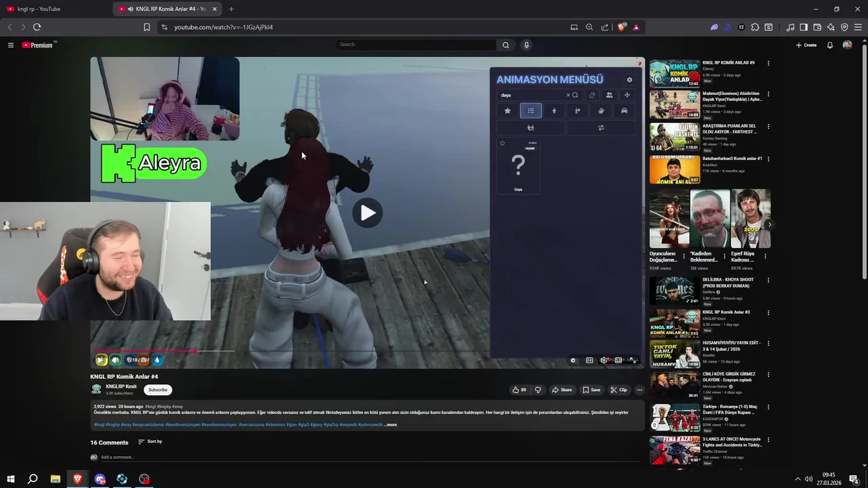The image size is (868, 488).
Task: Click the YouTube Create button
Action: click(806, 45)
